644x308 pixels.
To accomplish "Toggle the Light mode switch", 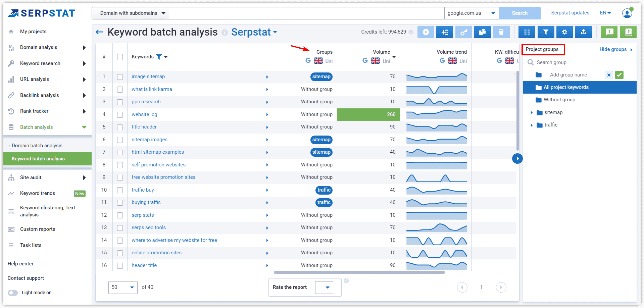I will pos(13,293).
